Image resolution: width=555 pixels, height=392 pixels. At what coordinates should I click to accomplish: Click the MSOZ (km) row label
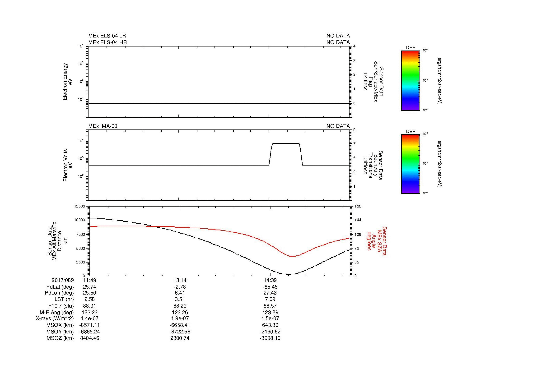[60, 338]
